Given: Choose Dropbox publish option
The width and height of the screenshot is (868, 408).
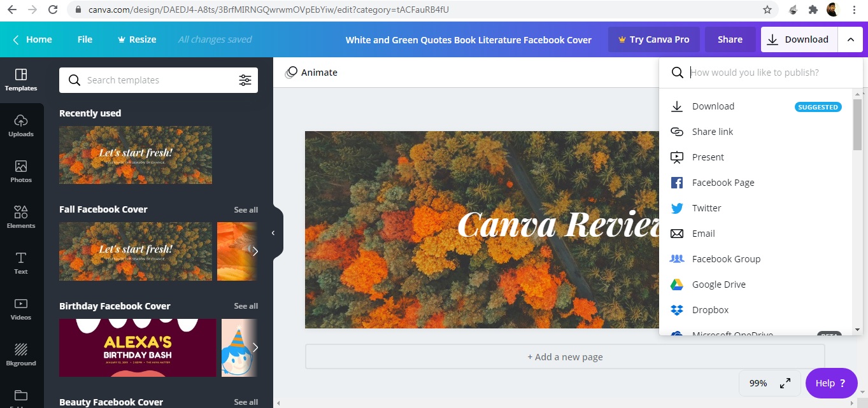Looking at the screenshot, I should point(756,310).
